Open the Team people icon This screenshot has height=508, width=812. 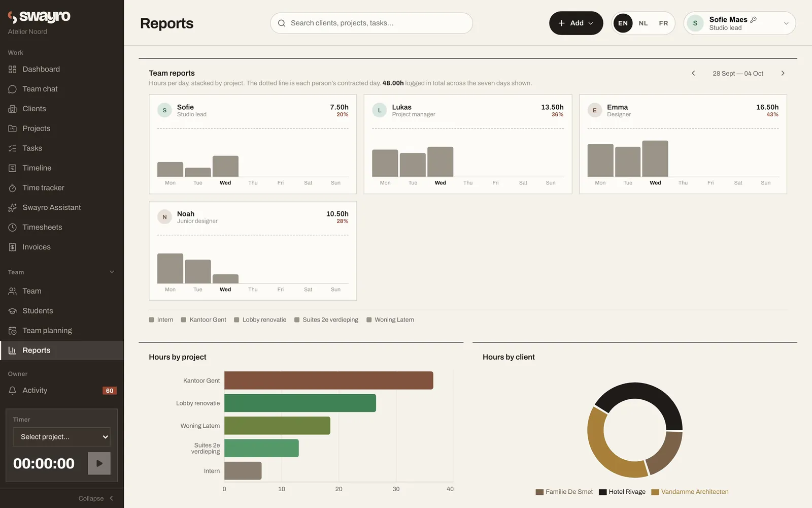12,291
